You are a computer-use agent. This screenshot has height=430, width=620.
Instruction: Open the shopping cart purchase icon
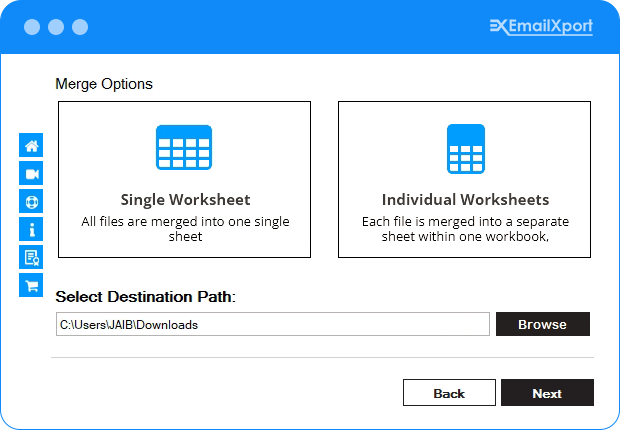click(31, 285)
